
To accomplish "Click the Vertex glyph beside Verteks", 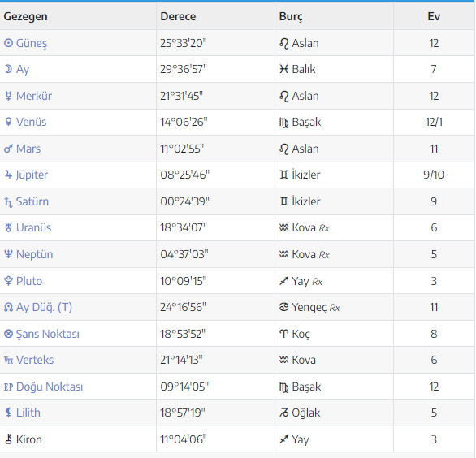I will (8, 361).
